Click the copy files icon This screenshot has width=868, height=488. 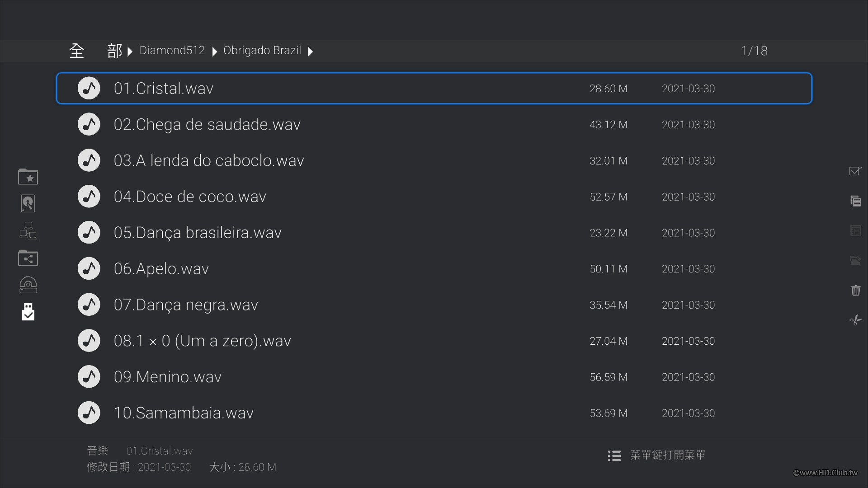click(855, 201)
